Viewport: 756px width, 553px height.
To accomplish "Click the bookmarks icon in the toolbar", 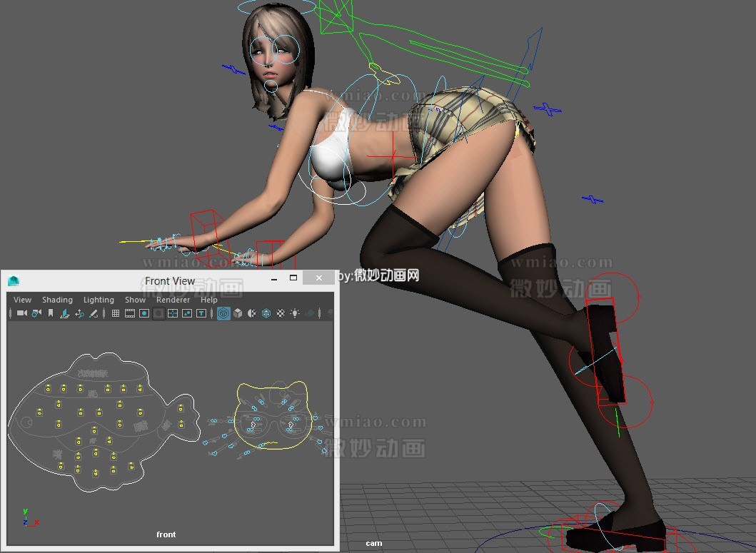I will [49, 313].
